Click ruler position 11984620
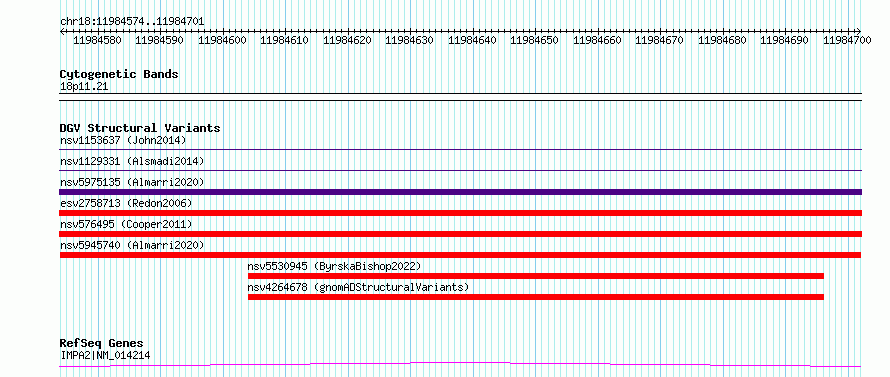The height and width of the screenshot is (377, 890). pyautogui.click(x=347, y=40)
